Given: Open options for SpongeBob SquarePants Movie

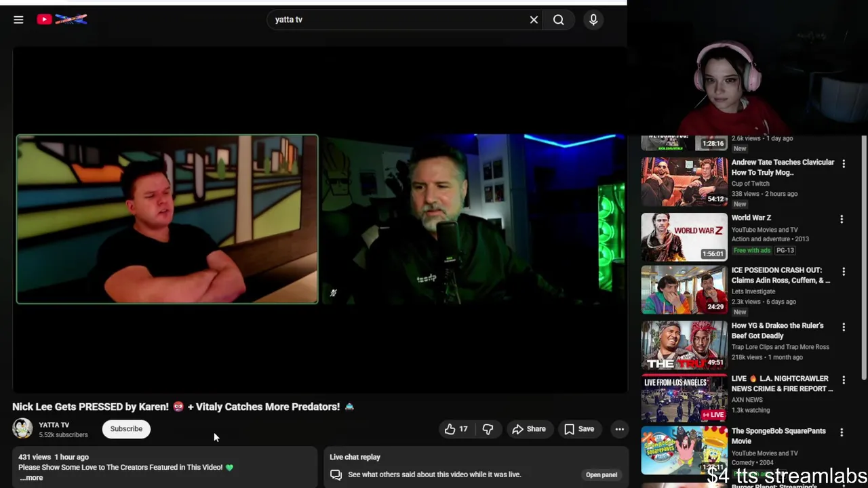Looking at the screenshot, I should (x=842, y=432).
